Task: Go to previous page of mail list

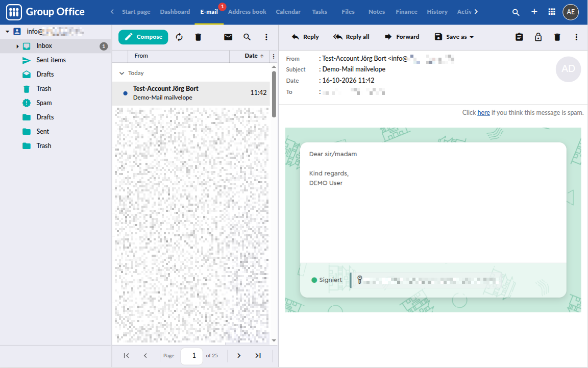Action: coord(145,356)
